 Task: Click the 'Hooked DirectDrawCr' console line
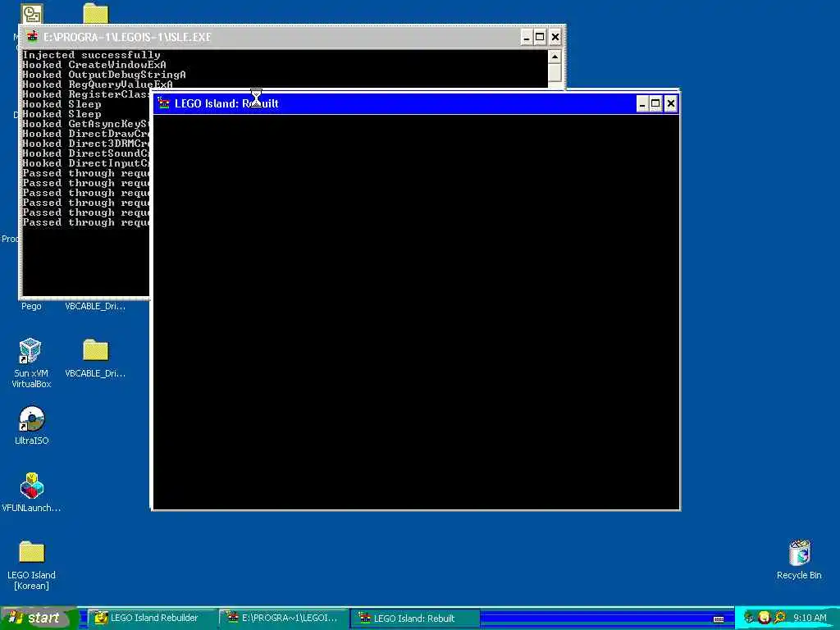click(x=85, y=134)
